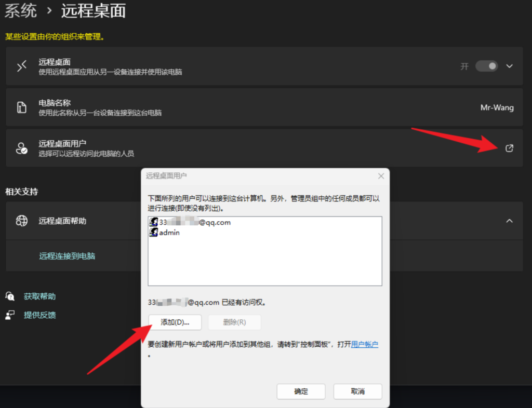Confirm the dialog with 确定
532x408 pixels.
301,391
